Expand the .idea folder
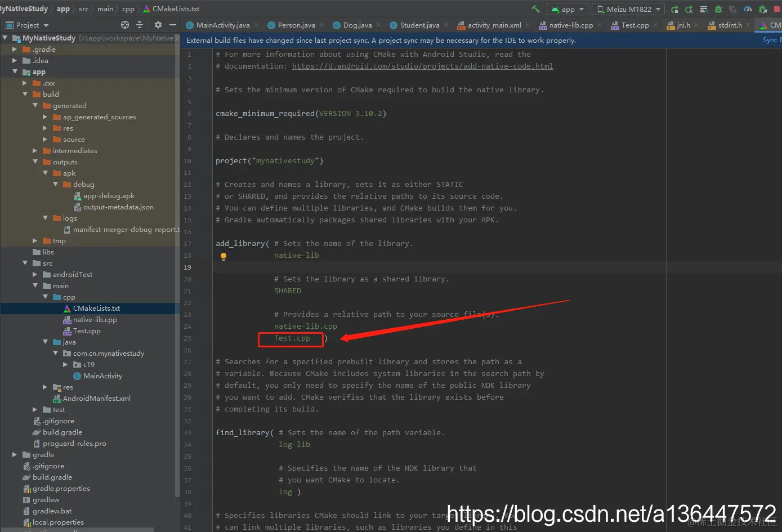 tap(15, 61)
